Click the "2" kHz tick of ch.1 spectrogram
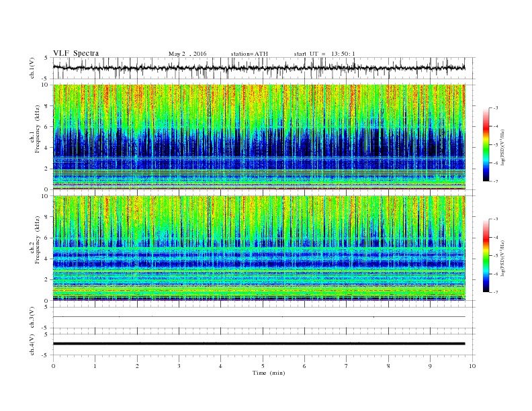Image resolution: width=532 pixels, height=411 pixels. click(x=46, y=169)
